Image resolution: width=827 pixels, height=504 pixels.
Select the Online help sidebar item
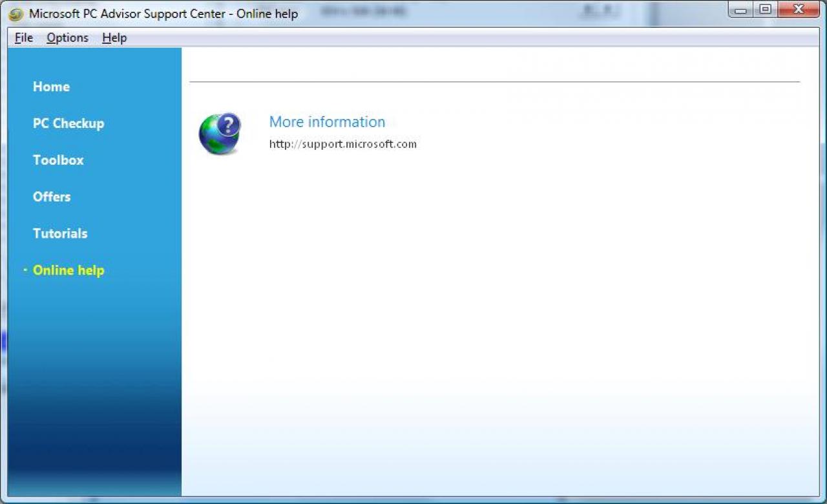(68, 271)
